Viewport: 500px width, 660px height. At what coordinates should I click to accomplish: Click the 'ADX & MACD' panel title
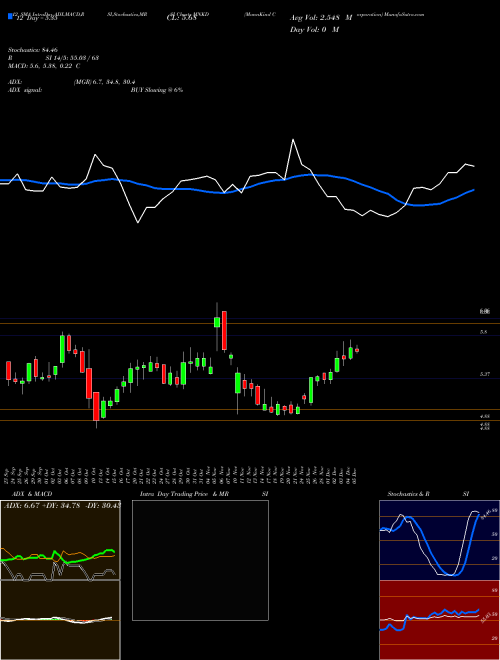click(x=32, y=494)
